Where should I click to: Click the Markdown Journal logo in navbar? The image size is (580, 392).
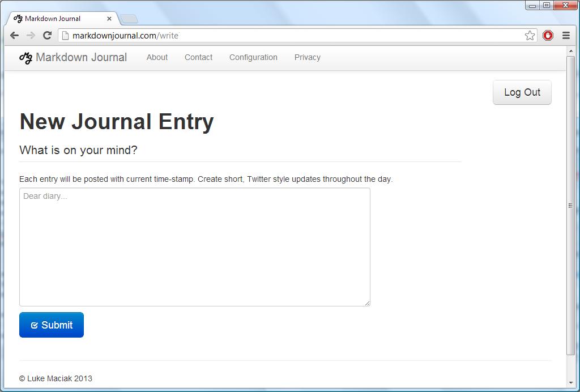coord(73,57)
